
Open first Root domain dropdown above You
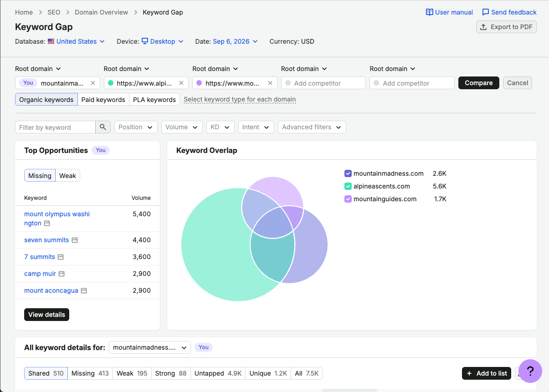[x=38, y=69]
